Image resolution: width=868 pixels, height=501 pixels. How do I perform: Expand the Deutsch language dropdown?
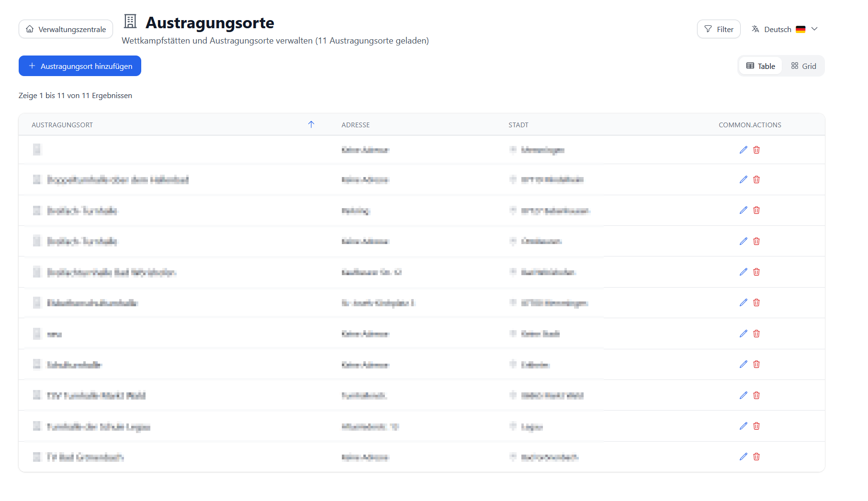coord(784,29)
